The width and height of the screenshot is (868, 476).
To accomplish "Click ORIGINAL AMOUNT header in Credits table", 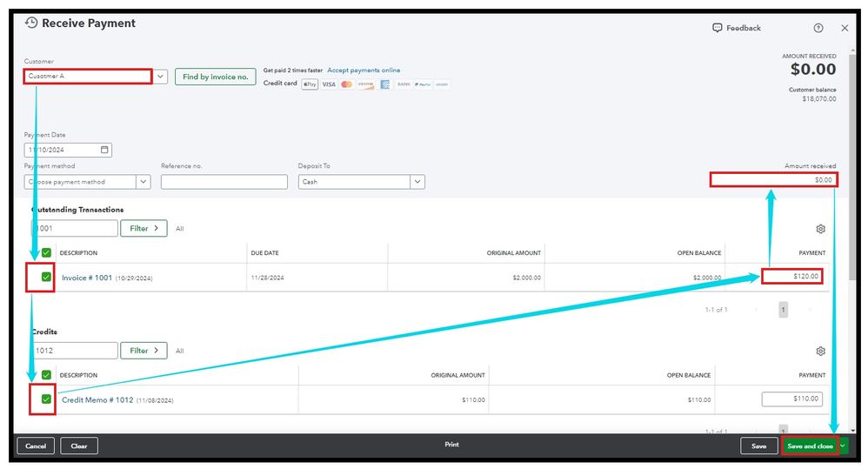I will click(x=457, y=375).
